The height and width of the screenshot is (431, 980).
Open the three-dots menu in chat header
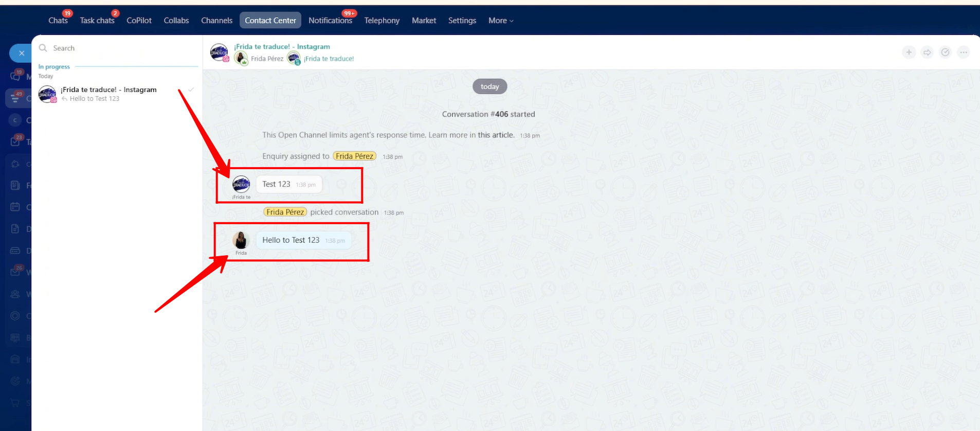point(964,52)
